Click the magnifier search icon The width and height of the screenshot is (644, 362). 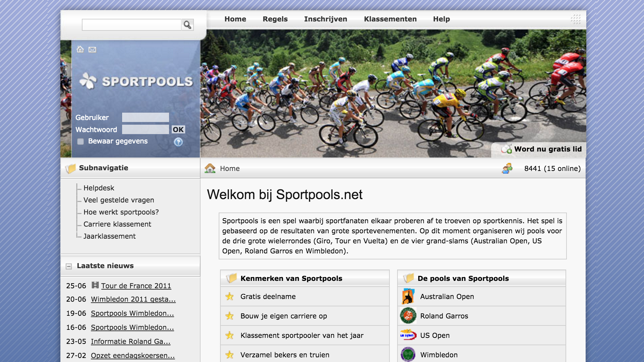187,25
